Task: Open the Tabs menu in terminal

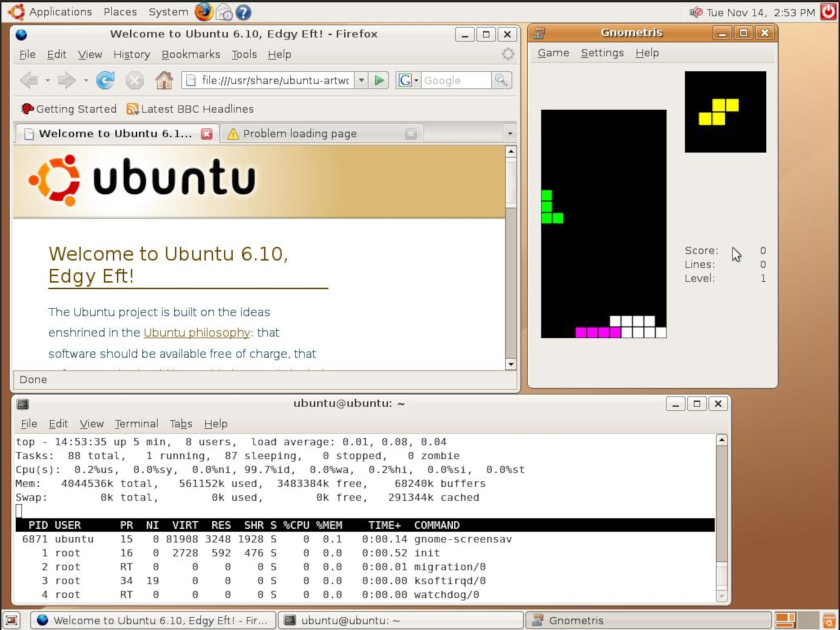Action: tap(181, 424)
